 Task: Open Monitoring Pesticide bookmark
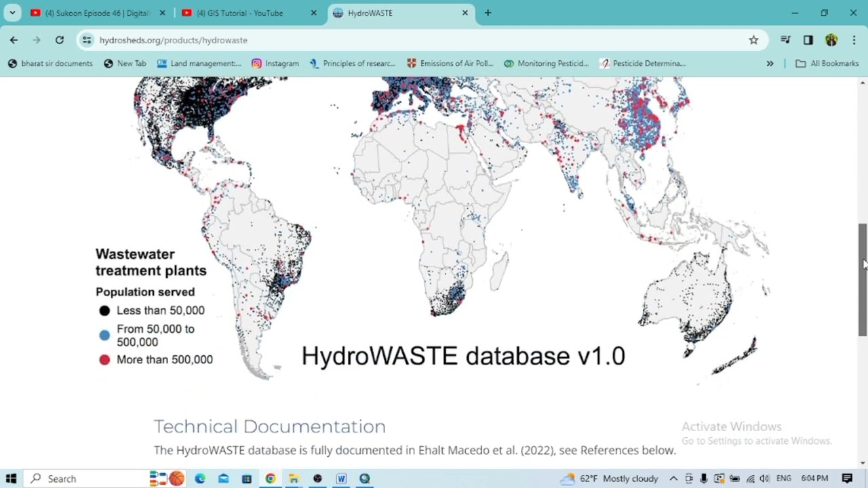pos(546,63)
